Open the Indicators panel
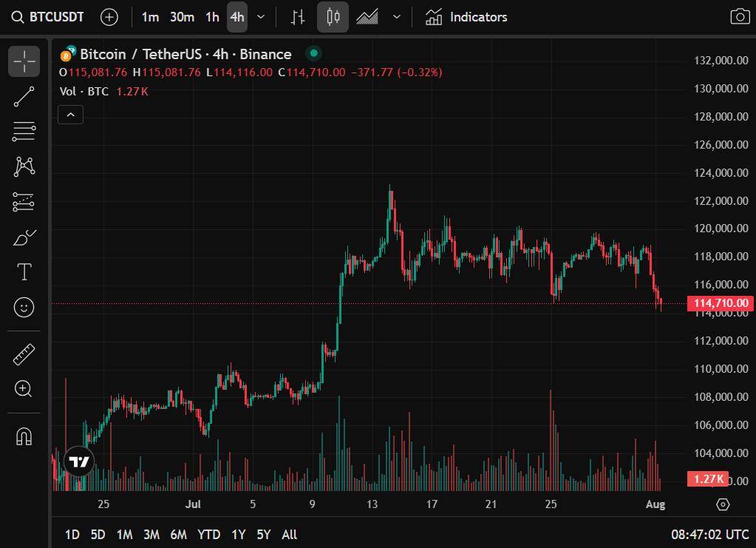Image resolution: width=756 pixels, height=548 pixels. point(466,17)
